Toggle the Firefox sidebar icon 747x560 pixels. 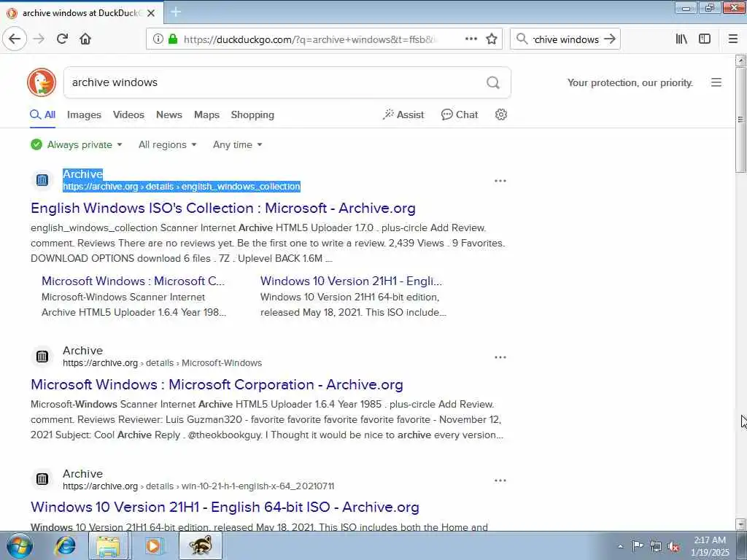tap(705, 39)
